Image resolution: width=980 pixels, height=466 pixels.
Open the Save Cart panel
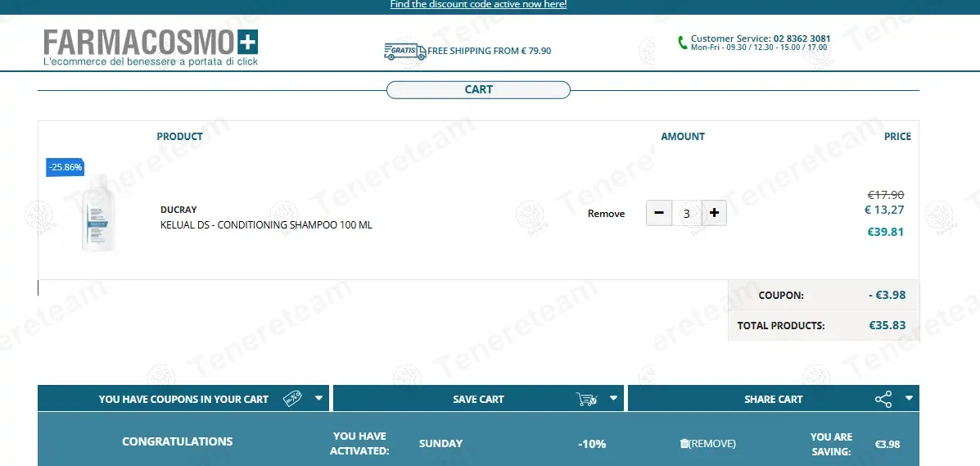[478, 399]
